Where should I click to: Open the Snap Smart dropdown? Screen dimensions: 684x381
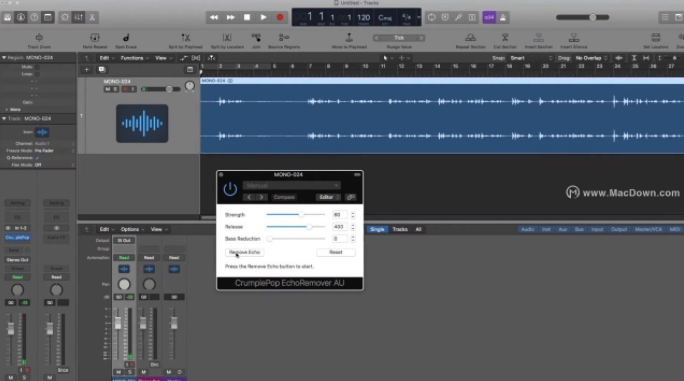[531, 58]
